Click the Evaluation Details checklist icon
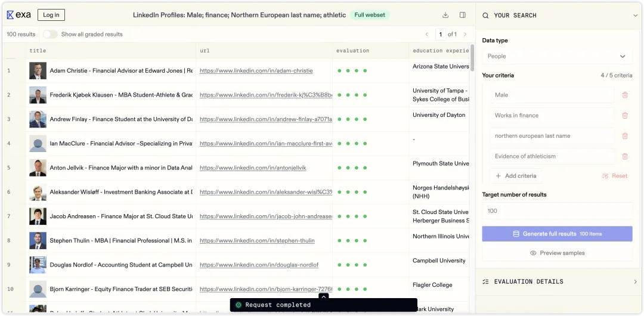Viewport: 644px width, 316px height. (x=485, y=282)
